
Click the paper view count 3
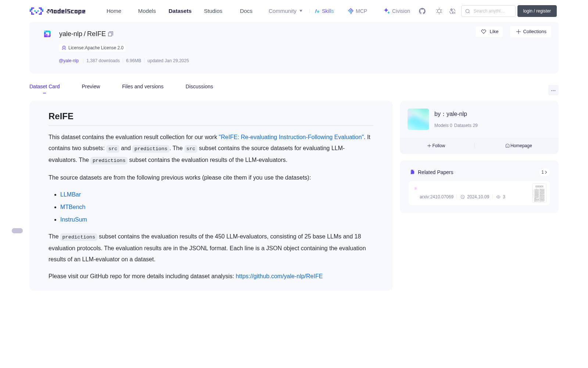tap(504, 197)
